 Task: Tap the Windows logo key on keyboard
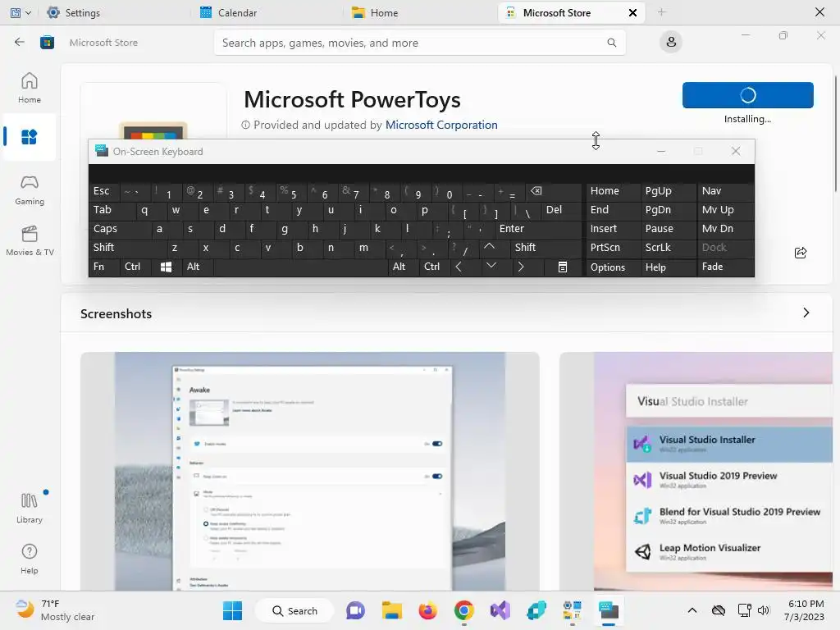click(166, 267)
